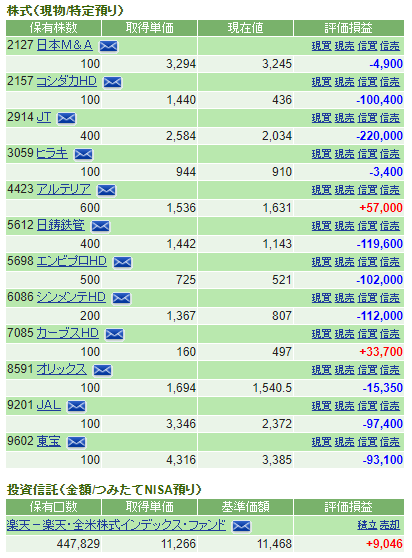Click 現売 in the エンビプロHD row
This screenshot has height=558, width=412.
point(344,262)
